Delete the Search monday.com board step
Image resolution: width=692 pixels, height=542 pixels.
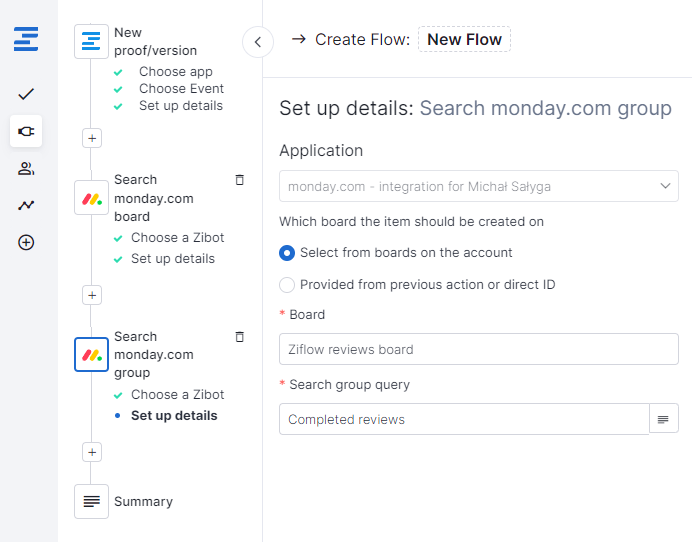click(x=239, y=180)
